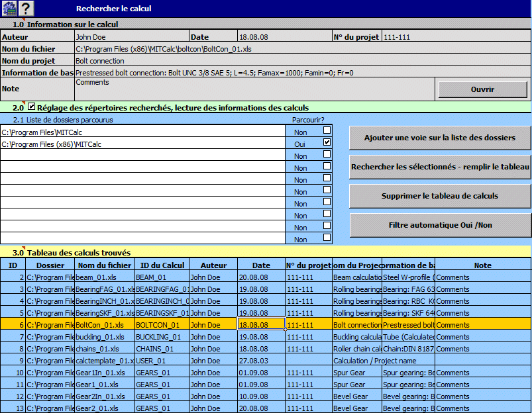Click the ID column header
The height and width of the screenshot is (413, 532).
coord(13,265)
